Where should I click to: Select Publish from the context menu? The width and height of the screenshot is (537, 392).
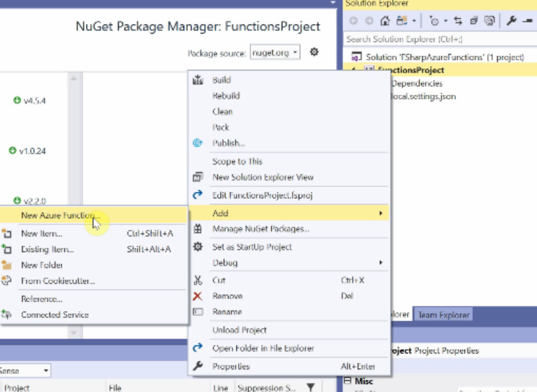229,143
